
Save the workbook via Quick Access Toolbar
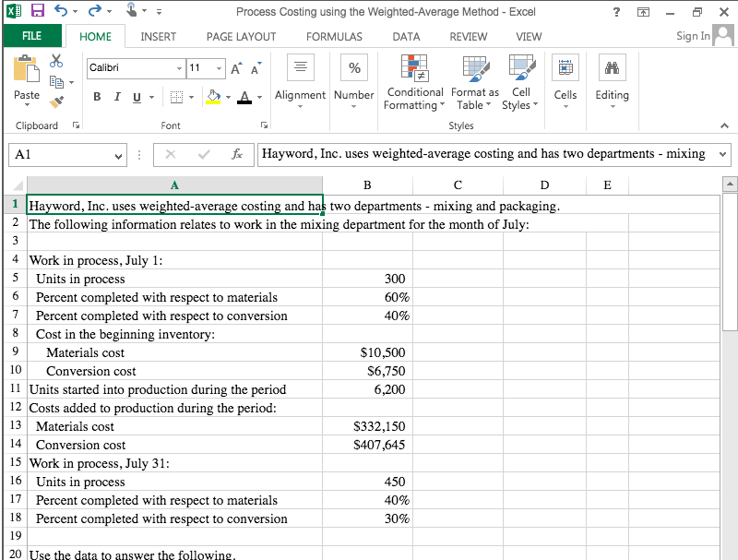[37, 9]
